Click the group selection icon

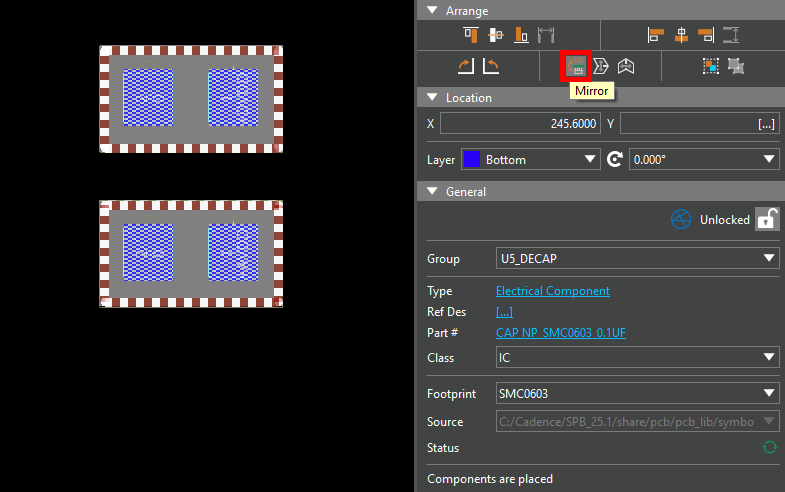(x=711, y=66)
